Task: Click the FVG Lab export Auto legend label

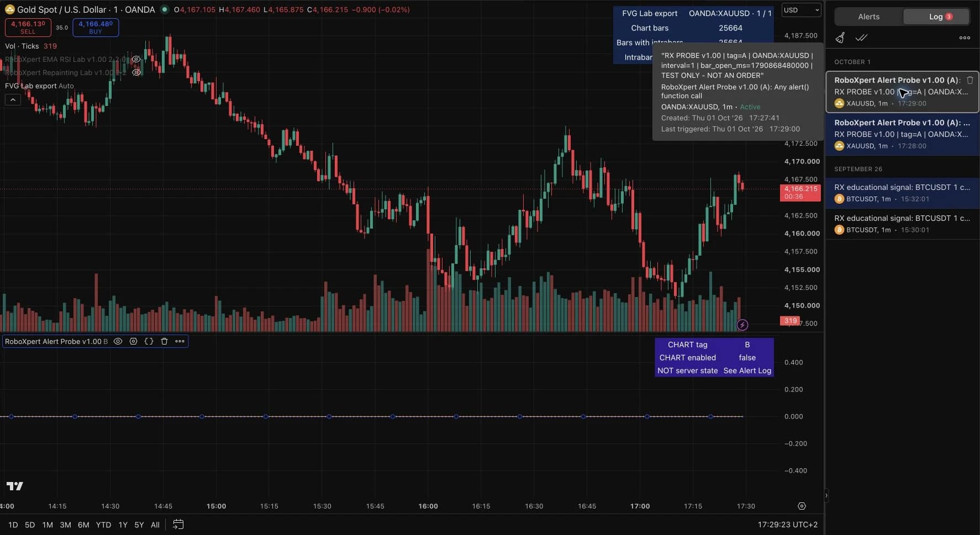Action: [x=39, y=86]
